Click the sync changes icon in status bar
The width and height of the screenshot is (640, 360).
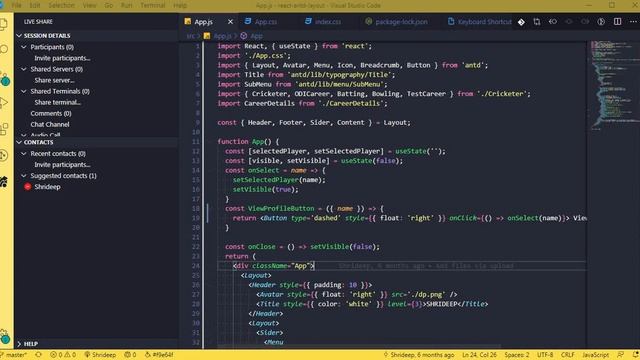[x=39, y=355]
